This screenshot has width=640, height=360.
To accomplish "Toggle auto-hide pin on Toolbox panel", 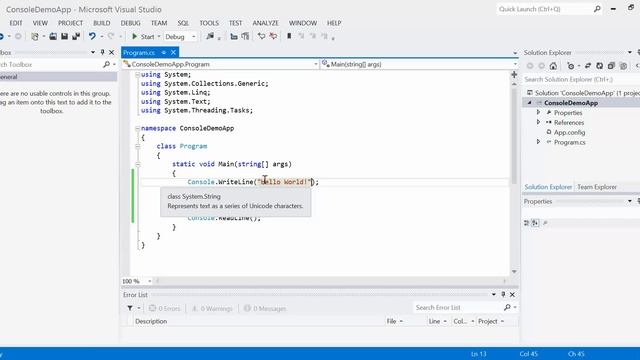I will (x=102, y=53).
